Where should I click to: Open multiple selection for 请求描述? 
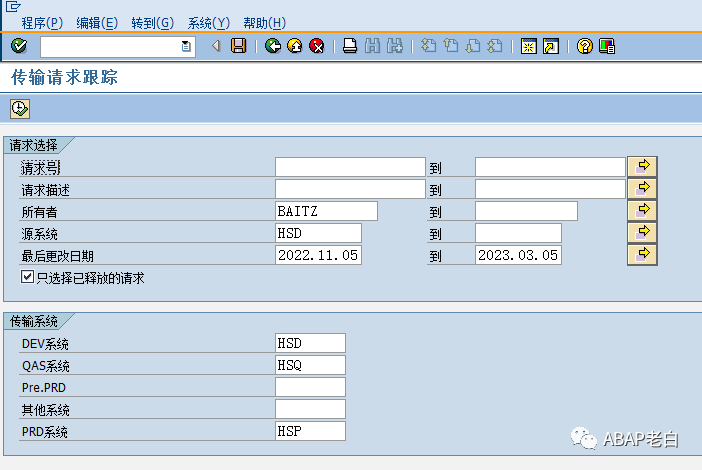click(642, 188)
